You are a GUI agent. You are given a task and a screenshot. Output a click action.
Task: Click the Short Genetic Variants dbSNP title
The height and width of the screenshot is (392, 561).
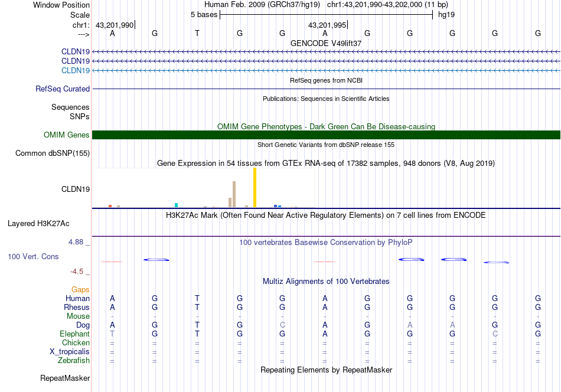[x=326, y=145]
